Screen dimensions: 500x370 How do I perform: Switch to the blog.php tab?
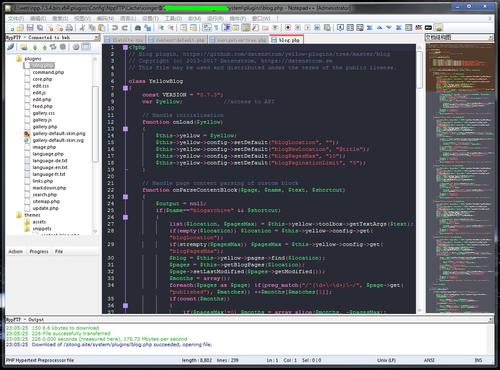(286, 40)
